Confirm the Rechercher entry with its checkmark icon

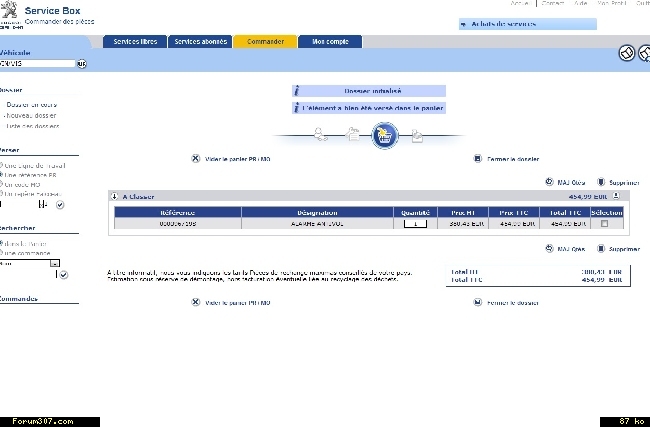tap(63, 275)
